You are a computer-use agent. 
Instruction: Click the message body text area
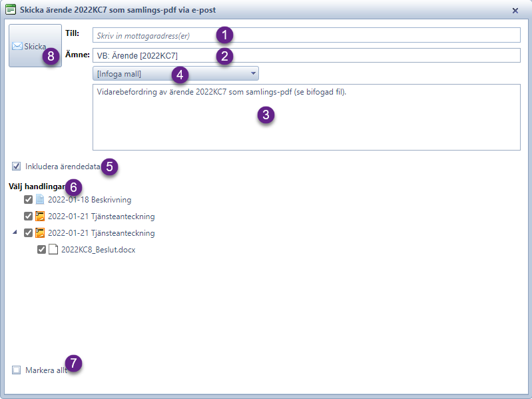point(306,117)
